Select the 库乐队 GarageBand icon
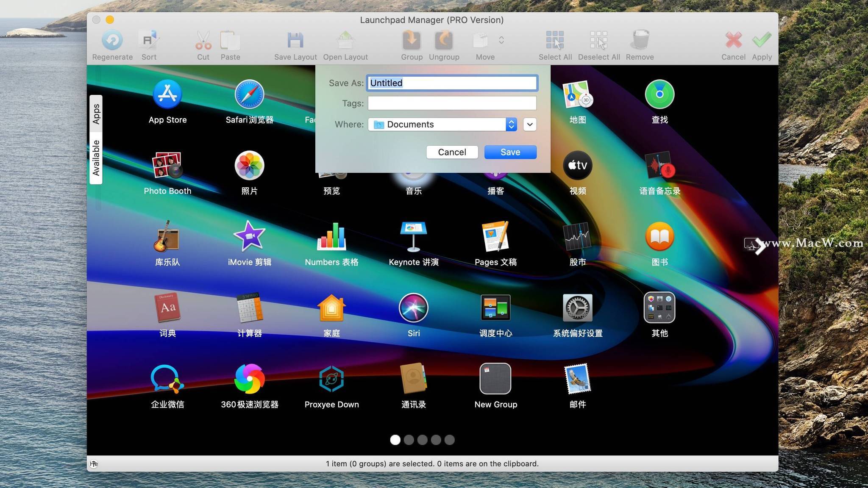The height and width of the screenshot is (488, 868). click(x=167, y=236)
